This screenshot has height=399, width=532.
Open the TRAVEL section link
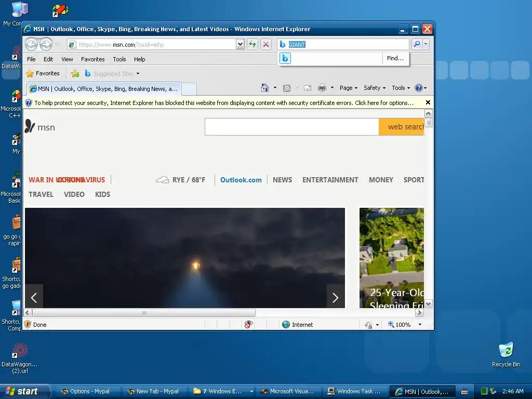click(41, 194)
